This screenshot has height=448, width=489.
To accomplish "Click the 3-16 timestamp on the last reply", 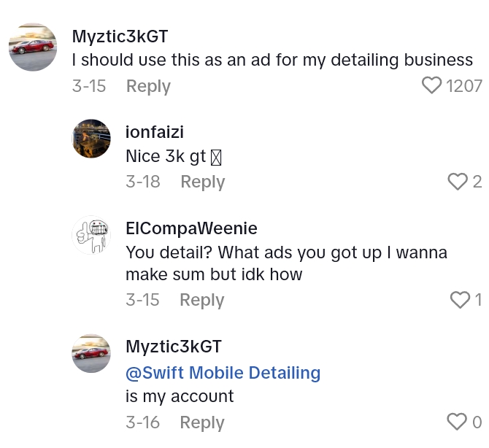I will 143,422.
